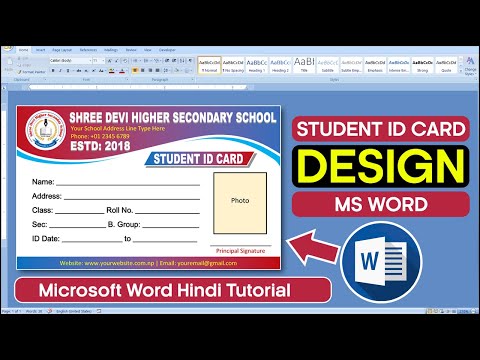
Task: Switch to the Page Layout tab
Action: [62, 50]
